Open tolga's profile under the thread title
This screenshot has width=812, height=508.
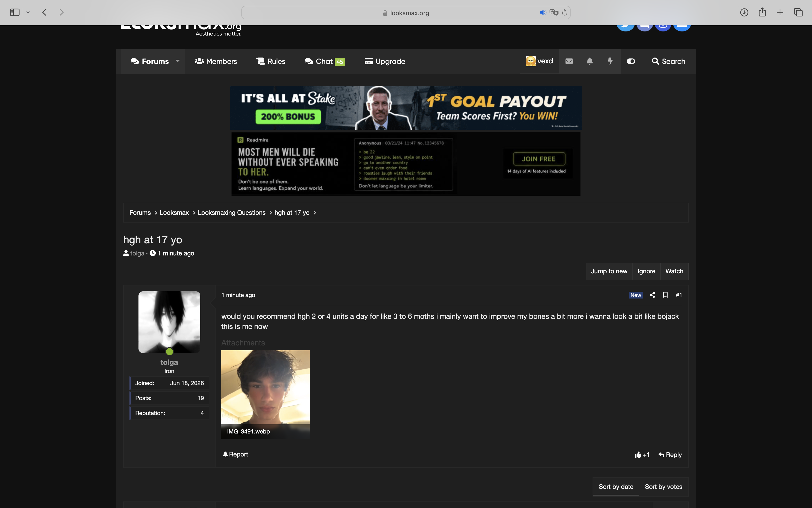137,253
